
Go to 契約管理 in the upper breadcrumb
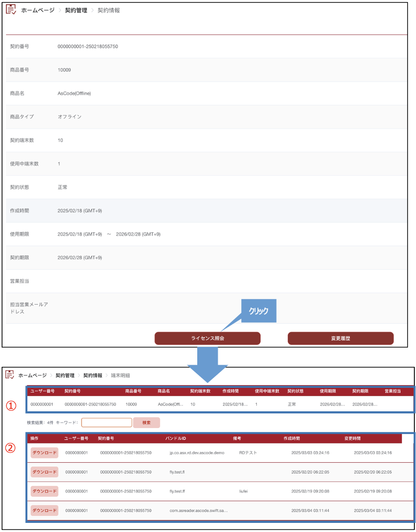point(76,10)
